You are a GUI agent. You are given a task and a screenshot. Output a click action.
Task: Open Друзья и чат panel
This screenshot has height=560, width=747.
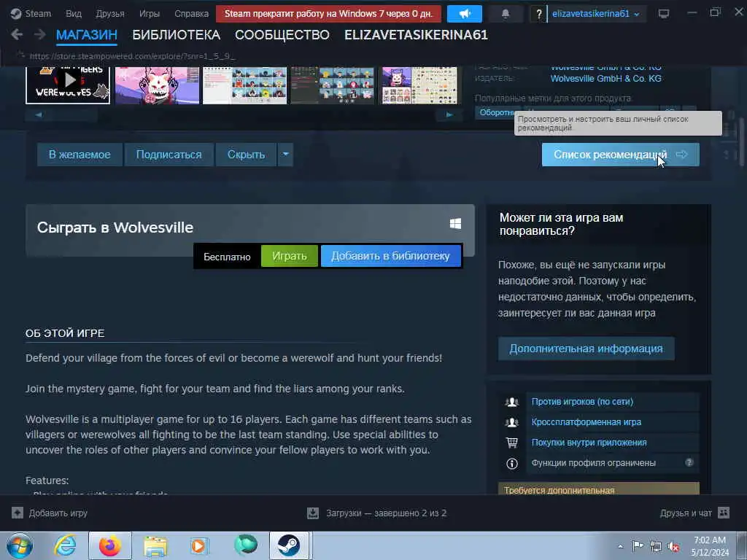[x=686, y=513]
